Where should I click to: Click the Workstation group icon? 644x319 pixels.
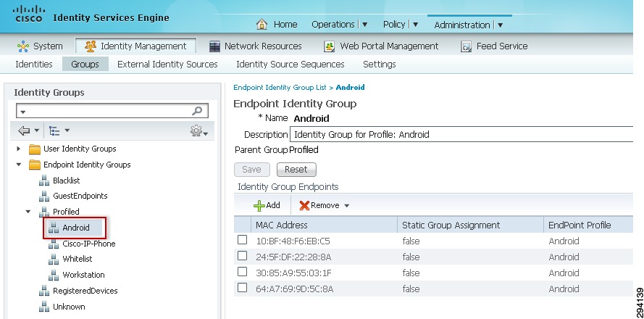click(x=54, y=275)
